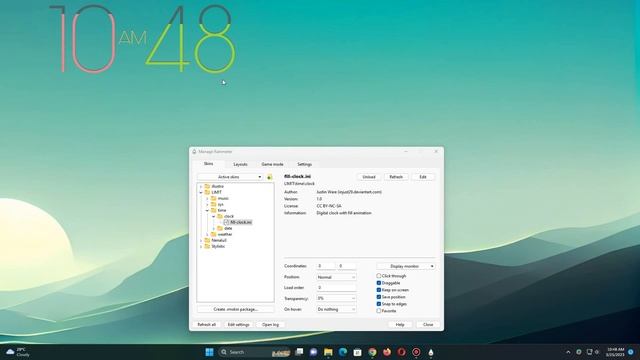Click the new skin icon beside Active skins
The height and width of the screenshot is (360, 640).
269,177
